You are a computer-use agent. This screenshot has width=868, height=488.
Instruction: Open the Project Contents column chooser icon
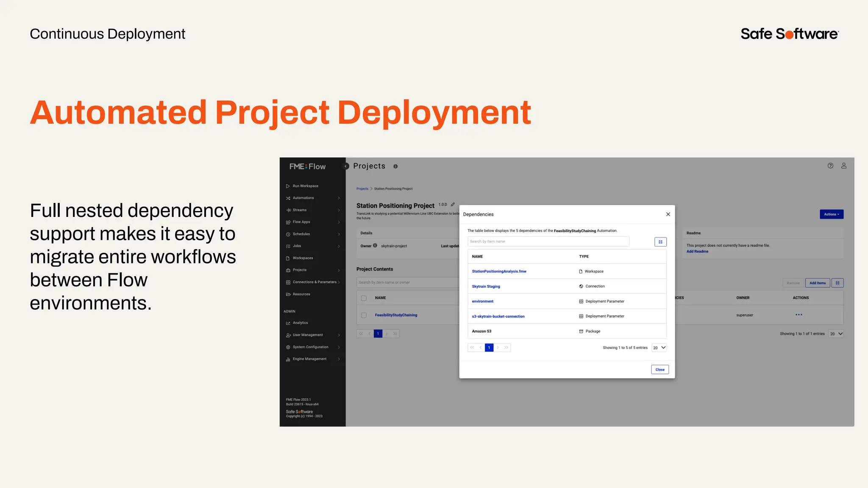click(837, 283)
